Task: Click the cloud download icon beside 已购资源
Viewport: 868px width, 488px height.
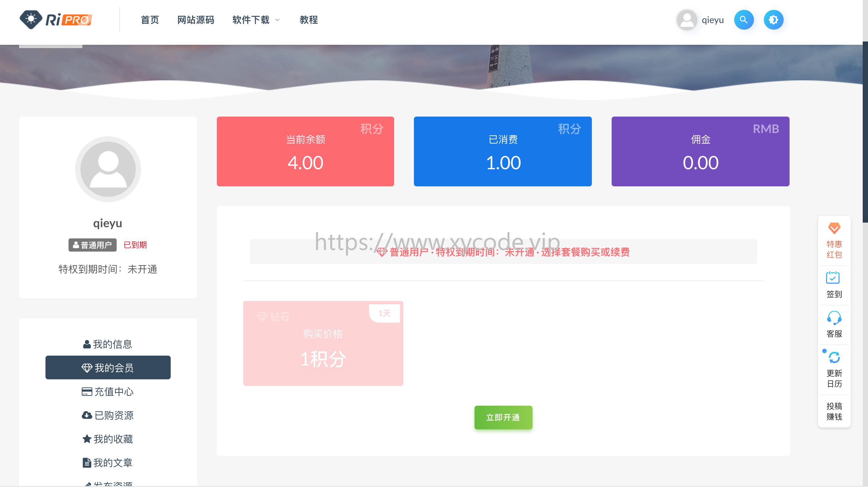Action: point(87,415)
